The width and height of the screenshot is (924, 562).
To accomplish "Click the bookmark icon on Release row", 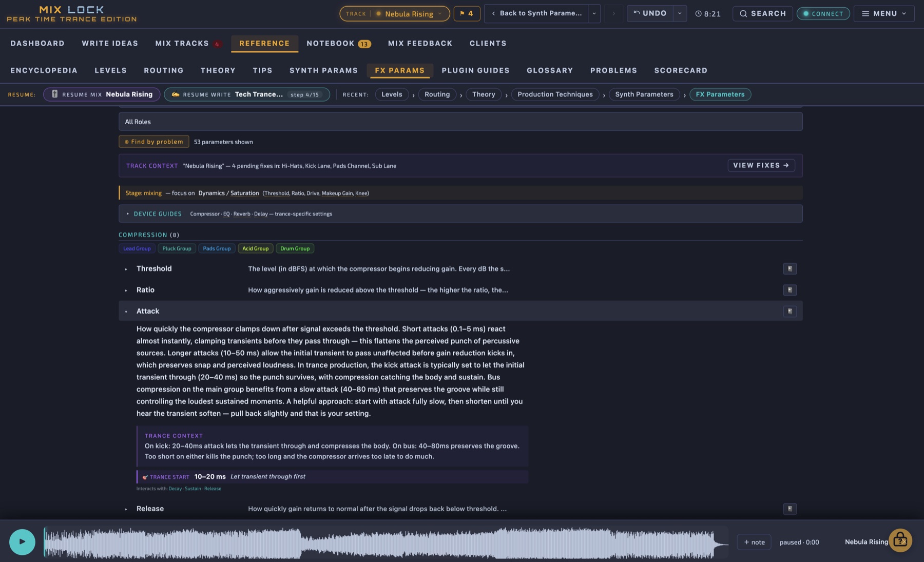I will point(790,509).
